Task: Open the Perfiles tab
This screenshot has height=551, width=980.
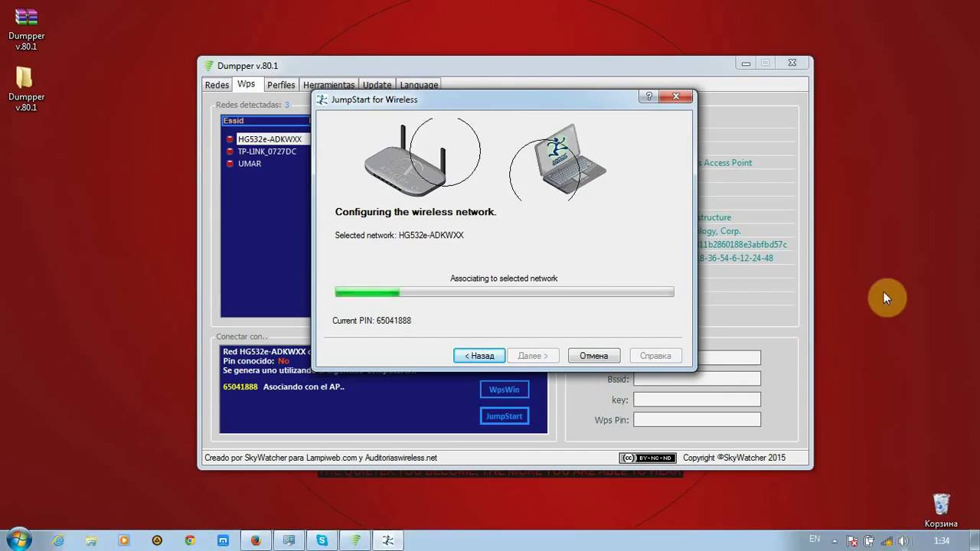Action: (x=281, y=85)
